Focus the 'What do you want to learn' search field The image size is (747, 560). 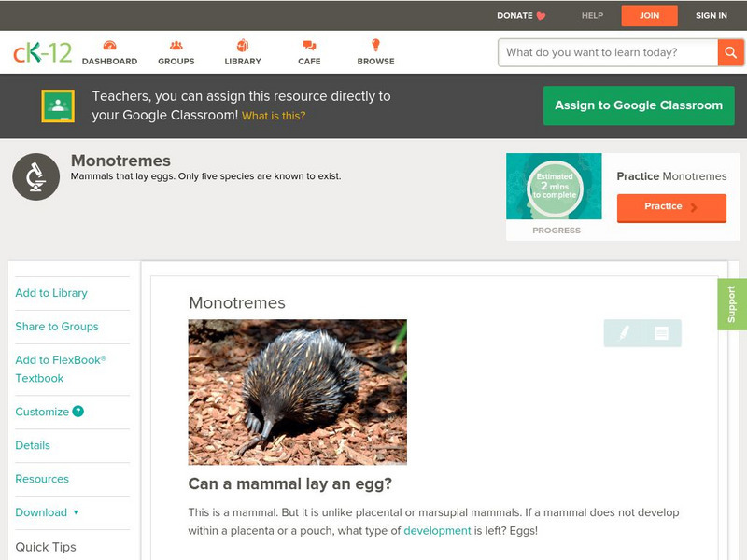607,53
